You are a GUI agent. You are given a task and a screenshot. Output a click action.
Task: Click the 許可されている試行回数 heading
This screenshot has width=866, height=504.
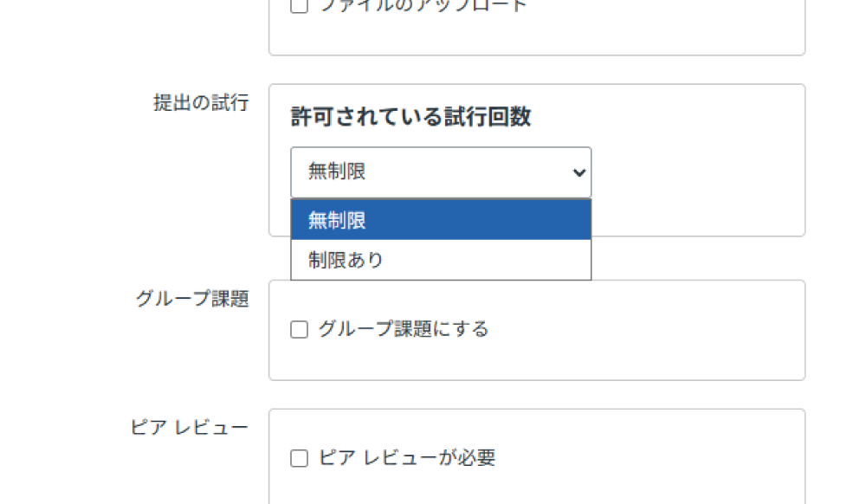click(x=410, y=118)
